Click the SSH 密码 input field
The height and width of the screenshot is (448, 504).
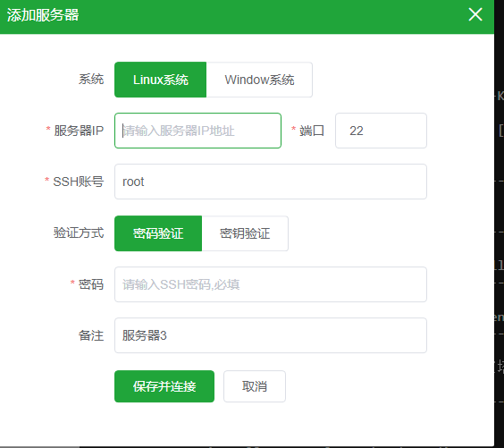coord(271,284)
